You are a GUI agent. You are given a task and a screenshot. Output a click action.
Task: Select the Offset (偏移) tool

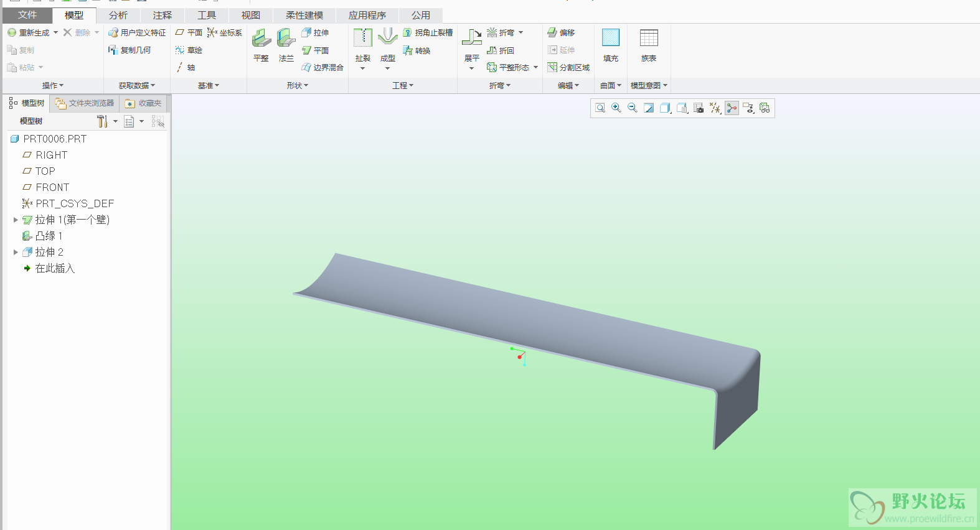[x=561, y=32]
